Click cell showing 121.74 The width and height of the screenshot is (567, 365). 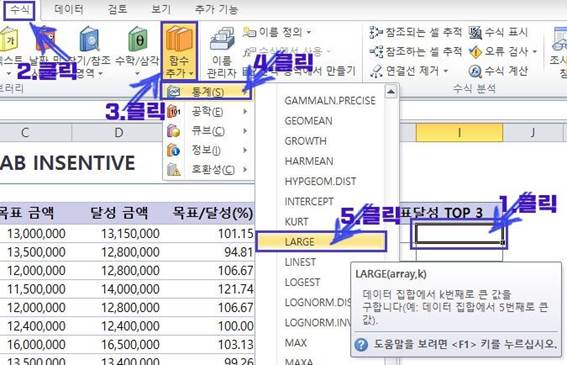tap(236, 289)
